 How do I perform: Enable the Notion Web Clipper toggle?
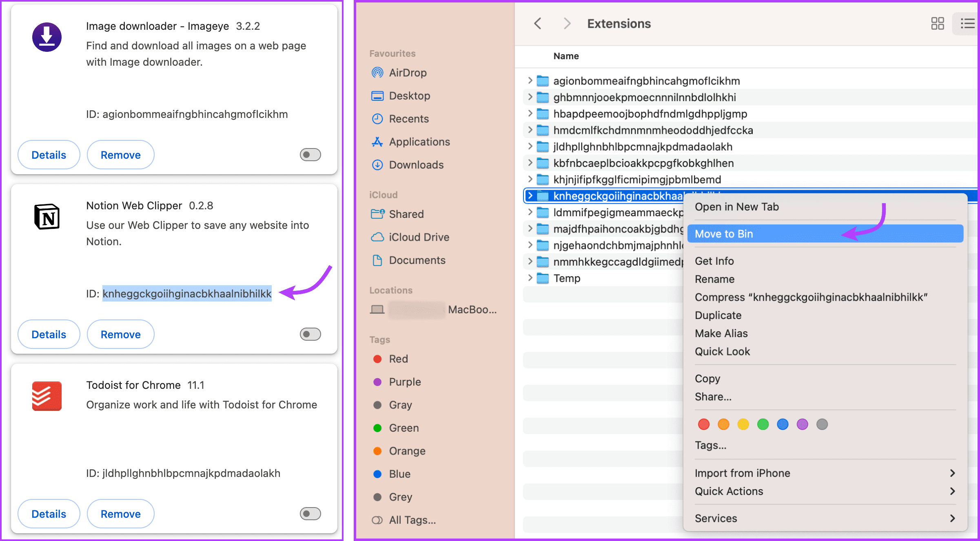tap(310, 334)
